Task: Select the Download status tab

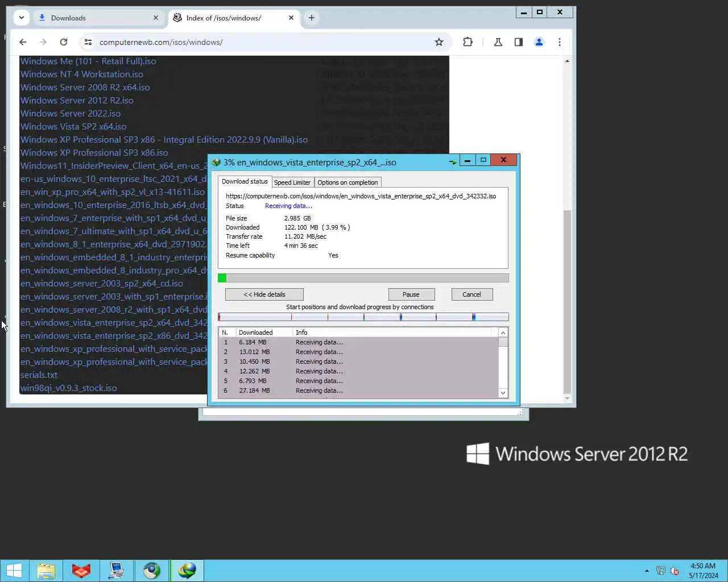Action: point(245,181)
